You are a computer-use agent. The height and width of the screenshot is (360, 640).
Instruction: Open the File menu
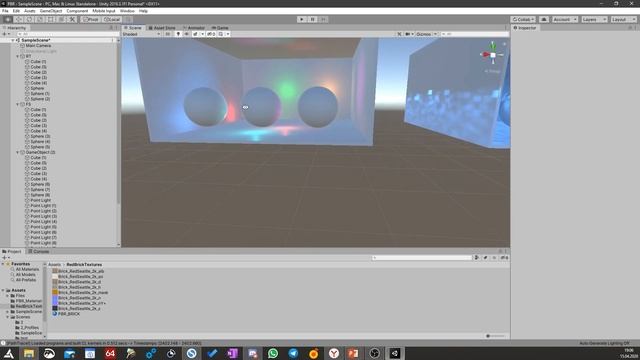click(x=5, y=11)
